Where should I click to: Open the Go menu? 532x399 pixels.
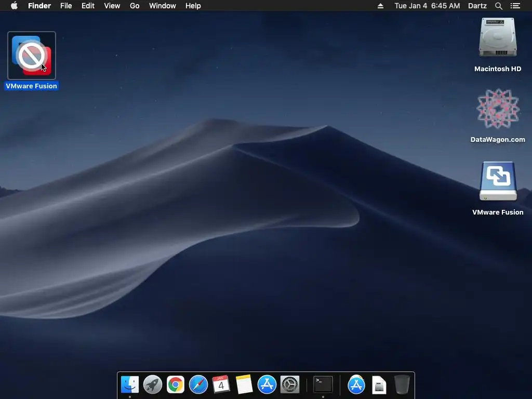coord(135,6)
